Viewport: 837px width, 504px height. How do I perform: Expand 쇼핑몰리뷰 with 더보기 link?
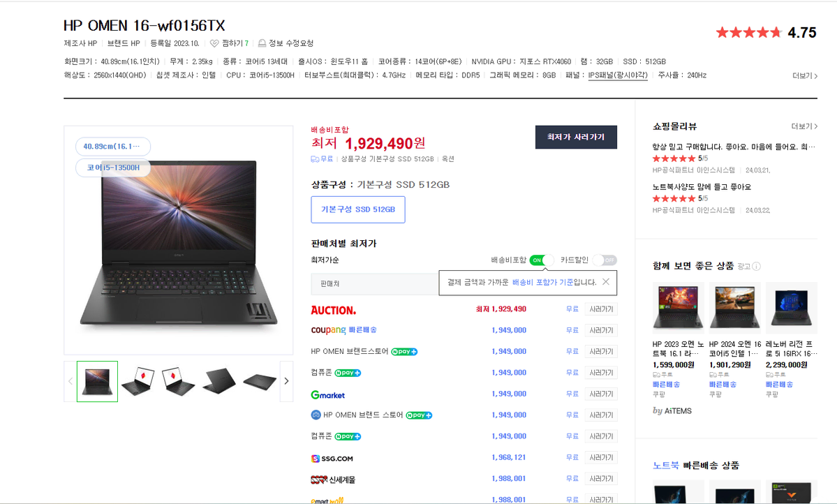point(804,126)
